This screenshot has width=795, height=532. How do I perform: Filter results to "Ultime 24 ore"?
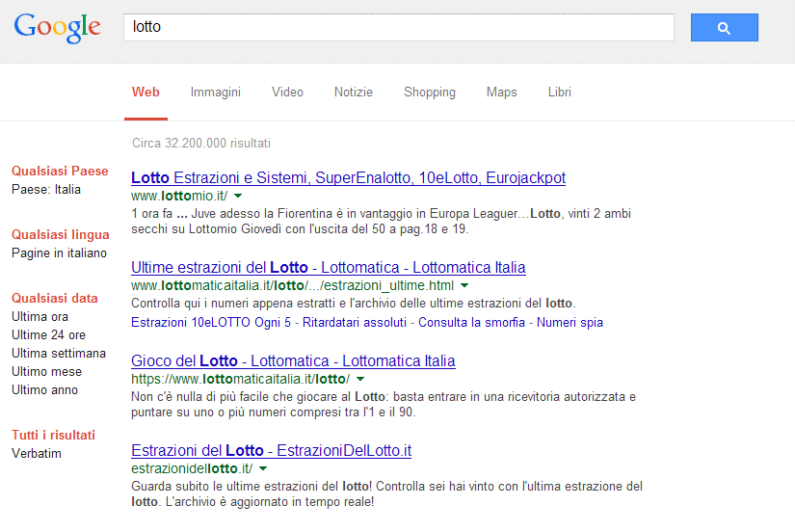tap(49, 335)
